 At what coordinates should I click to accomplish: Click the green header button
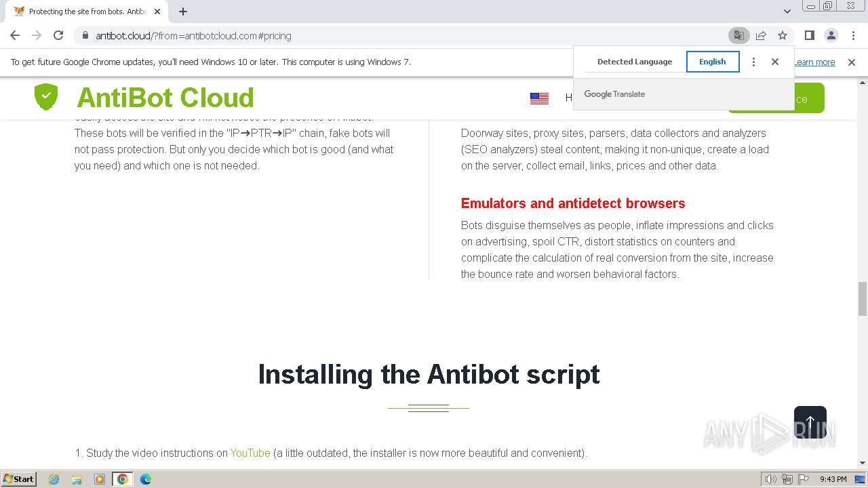coord(809,98)
